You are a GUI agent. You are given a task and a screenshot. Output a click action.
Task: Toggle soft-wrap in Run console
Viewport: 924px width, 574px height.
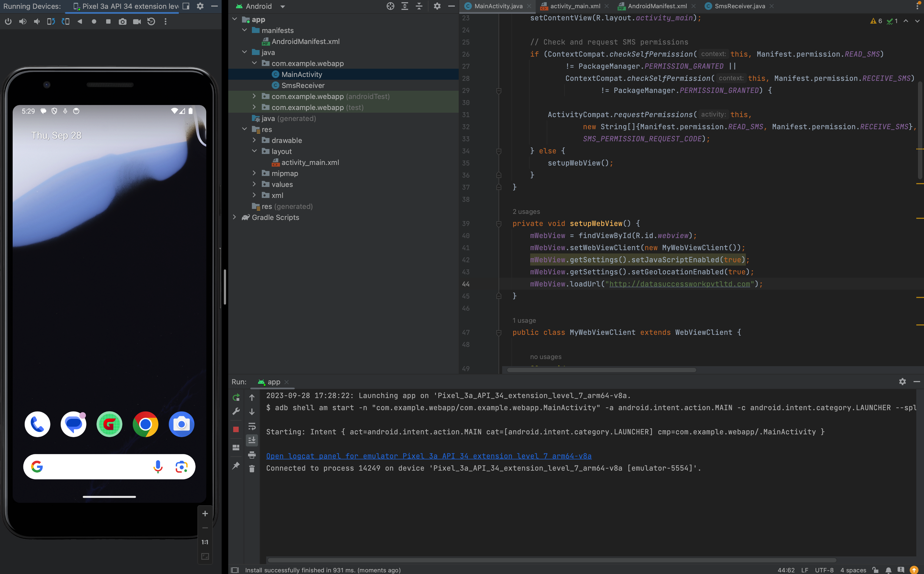pyautogui.click(x=252, y=426)
